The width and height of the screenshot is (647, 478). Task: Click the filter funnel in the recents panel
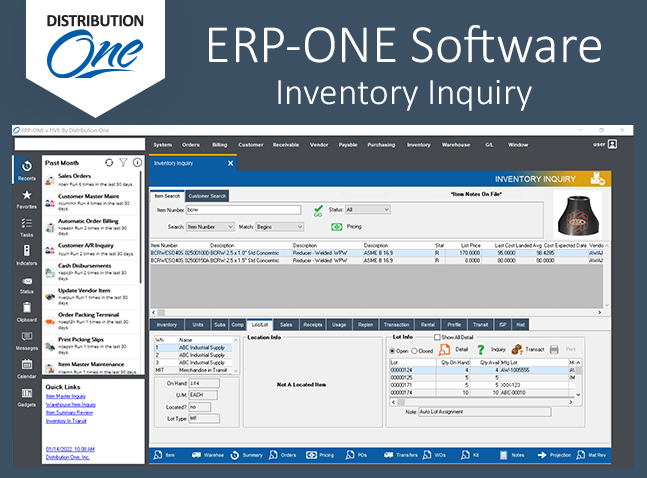click(x=123, y=163)
